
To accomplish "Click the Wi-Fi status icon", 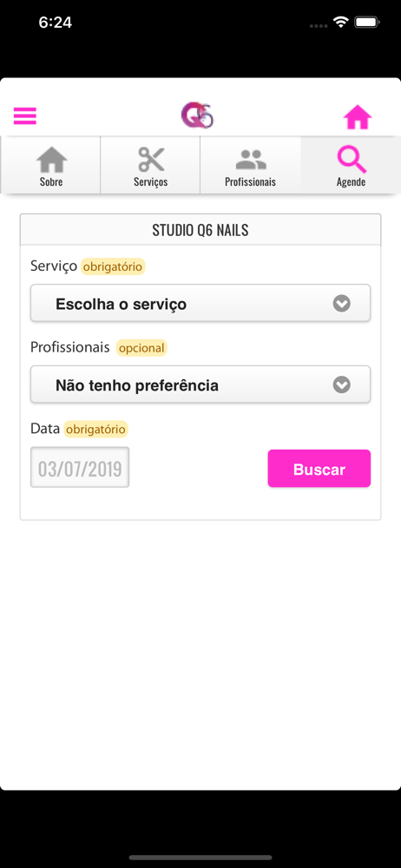I will coord(340,23).
